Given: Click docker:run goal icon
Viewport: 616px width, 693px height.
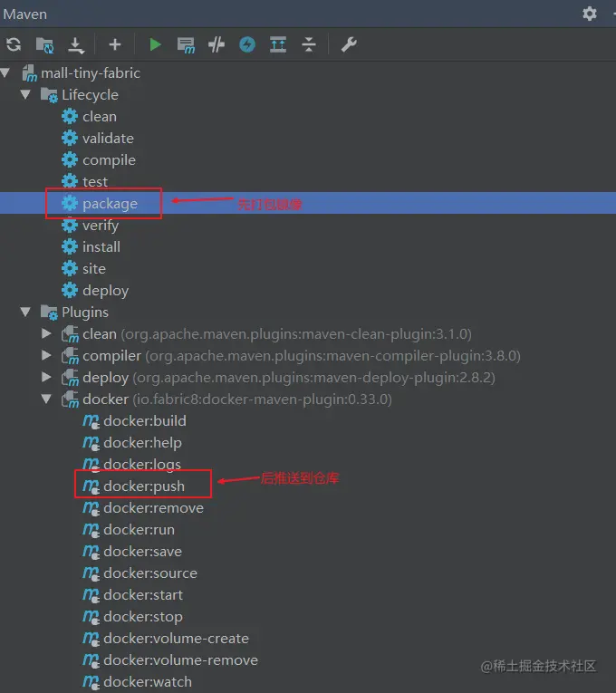Looking at the screenshot, I should pyautogui.click(x=91, y=530).
